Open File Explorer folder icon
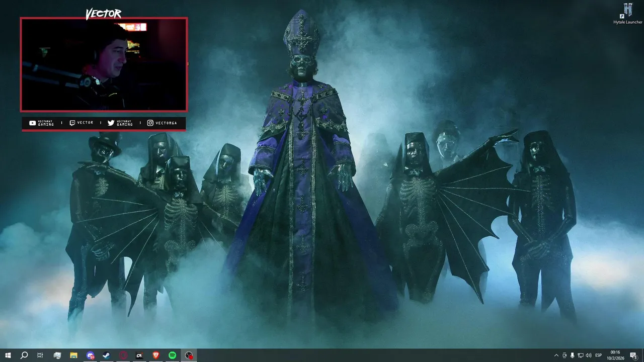Screen dimensions: 644x362 (x=73, y=355)
